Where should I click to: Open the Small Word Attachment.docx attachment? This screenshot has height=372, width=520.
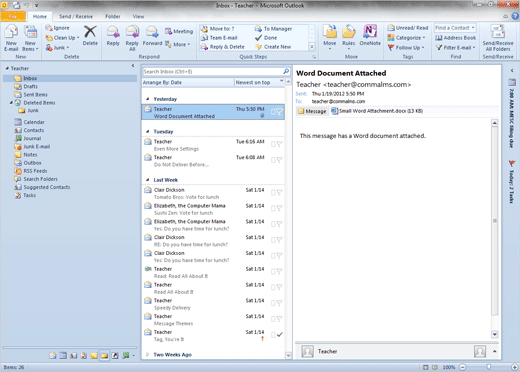(377, 111)
